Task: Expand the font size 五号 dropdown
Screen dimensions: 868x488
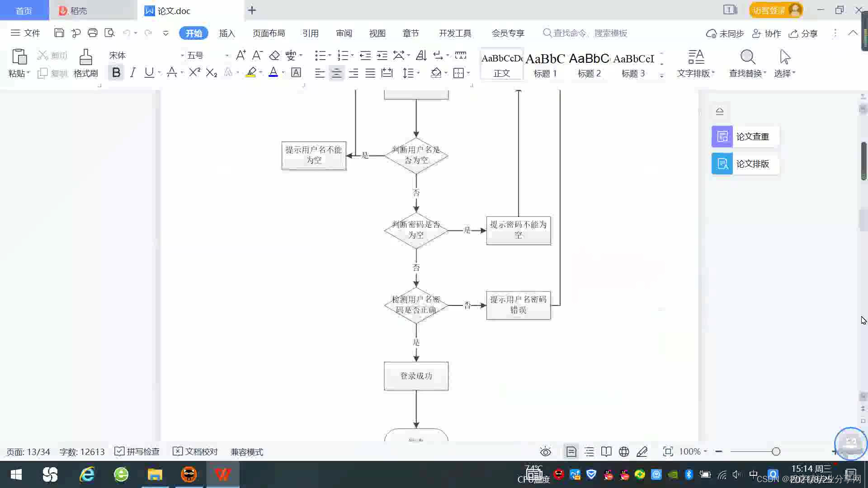Action: tap(227, 56)
